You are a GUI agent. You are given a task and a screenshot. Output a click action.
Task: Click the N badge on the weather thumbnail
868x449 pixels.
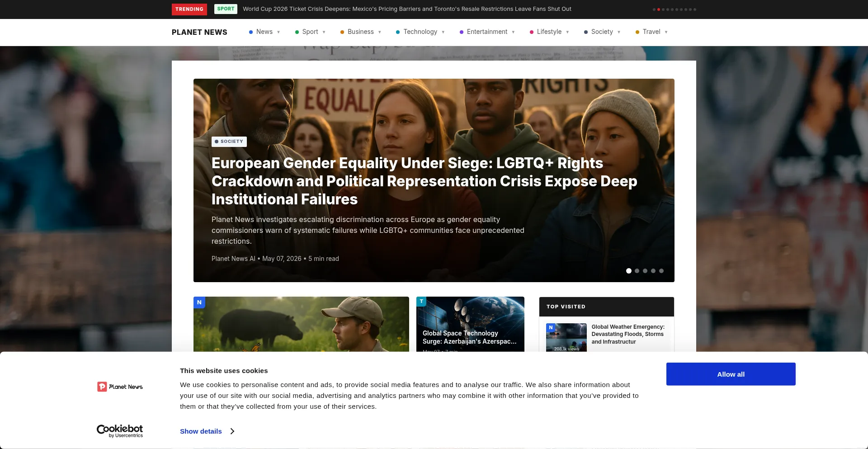click(551, 328)
